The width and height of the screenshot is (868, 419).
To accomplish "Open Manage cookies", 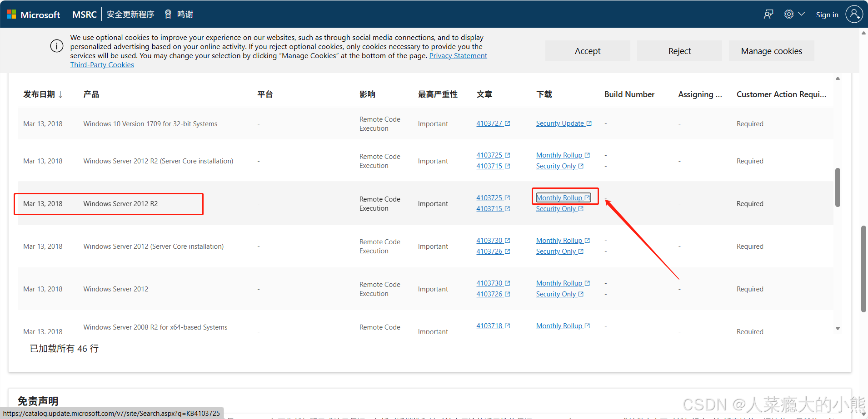I will [771, 51].
